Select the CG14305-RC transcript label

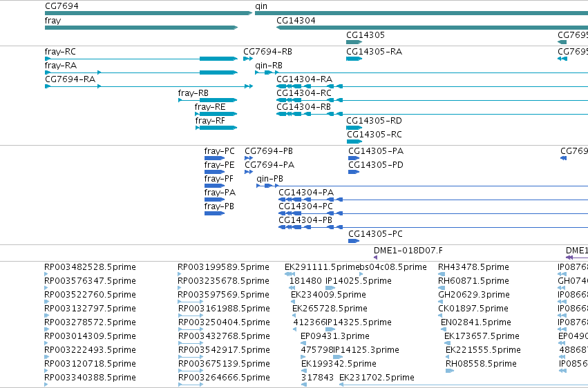click(374, 135)
